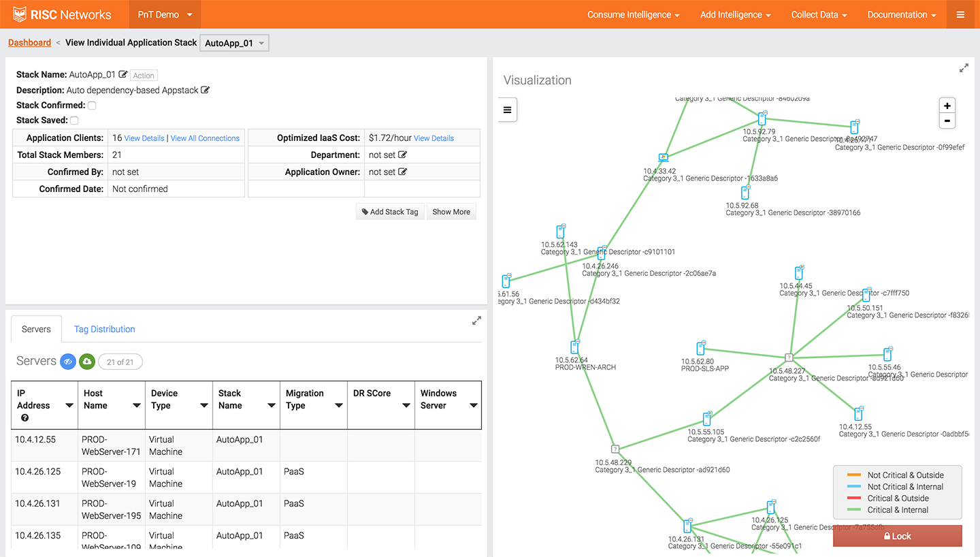The width and height of the screenshot is (980, 557).
Task: Select the 10.4.26.246 node icon
Action: [602, 254]
